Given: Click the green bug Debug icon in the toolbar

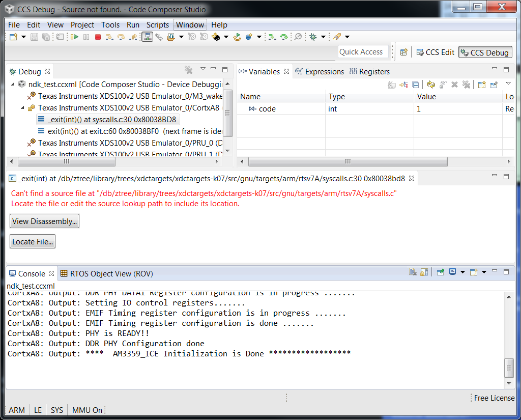Looking at the screenshot, I should (x=313, y=37).
